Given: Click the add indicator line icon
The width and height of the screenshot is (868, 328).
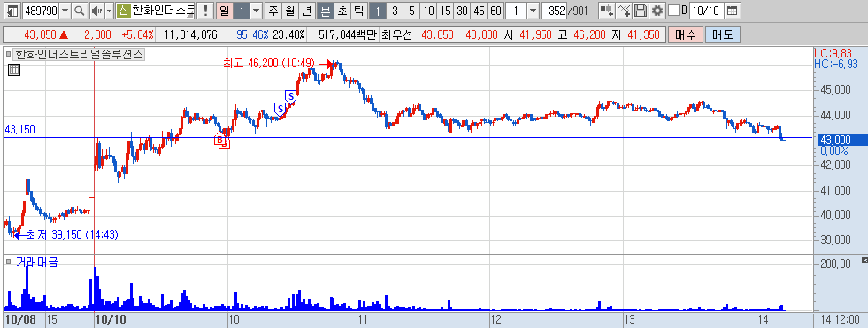Looking at the screenshot, I should [x=624, y=10].
